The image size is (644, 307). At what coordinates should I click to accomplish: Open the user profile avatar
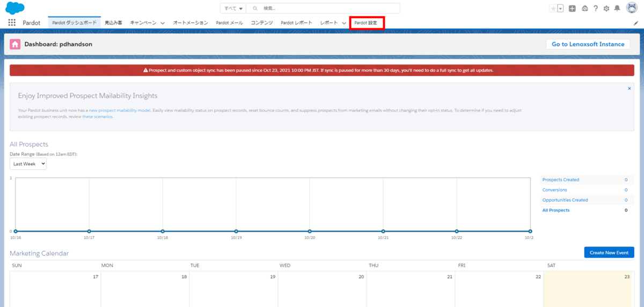631,9
